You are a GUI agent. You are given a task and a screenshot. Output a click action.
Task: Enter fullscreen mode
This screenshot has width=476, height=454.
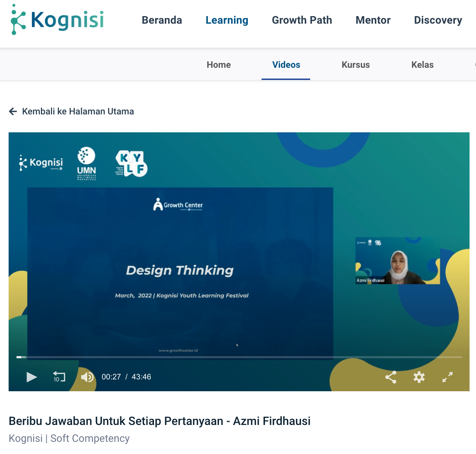point(447,377)
